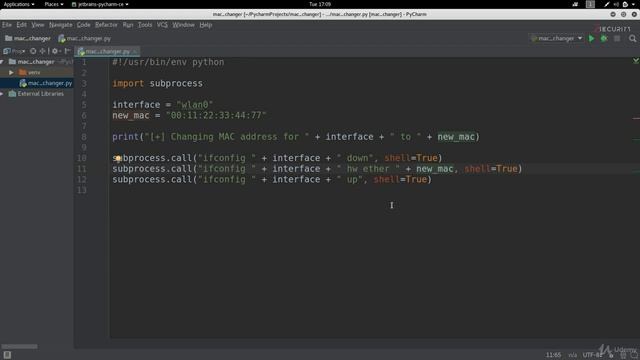
Task: Expand External Libraries node
Action: point(2,93)
